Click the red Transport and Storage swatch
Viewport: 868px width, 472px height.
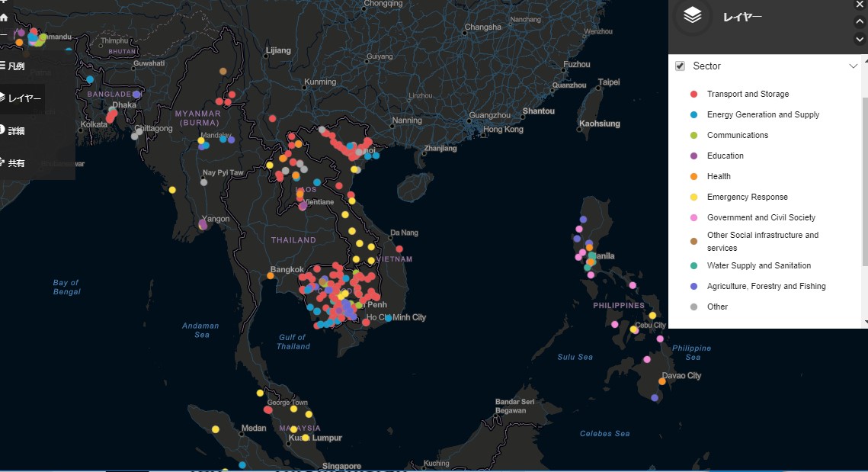(x=693, y=95)
